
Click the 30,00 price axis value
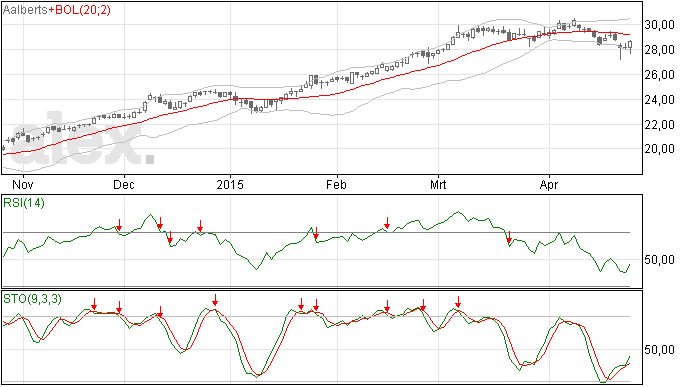[x=659, y=25]
